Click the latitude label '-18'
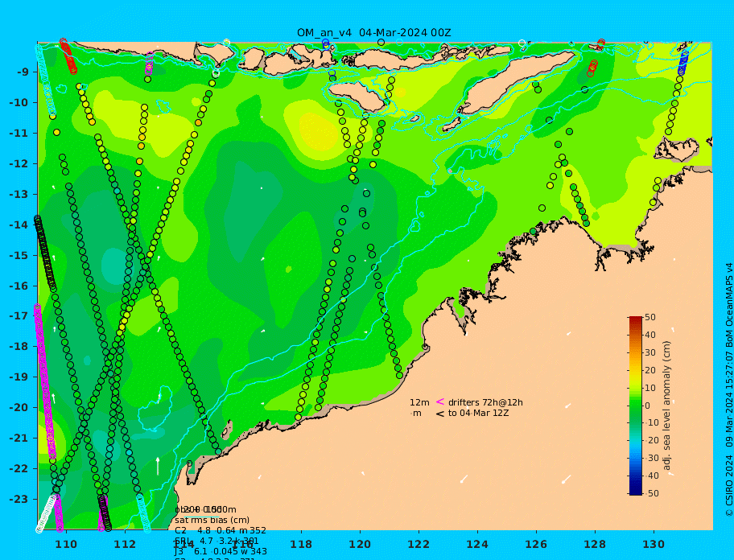This screenshot has height=560, width=734. (19, 346)
